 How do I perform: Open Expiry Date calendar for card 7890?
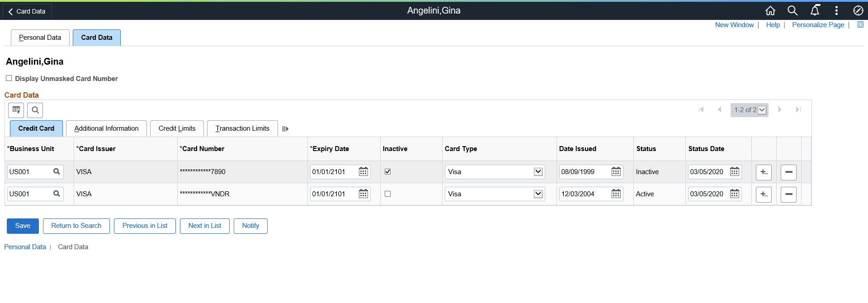[363, 171]
